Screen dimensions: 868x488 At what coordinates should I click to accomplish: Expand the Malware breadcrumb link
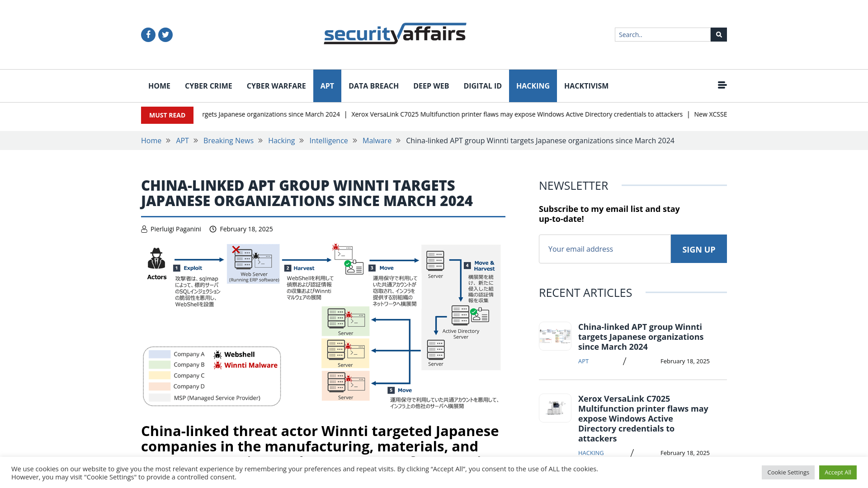[377, 140]
